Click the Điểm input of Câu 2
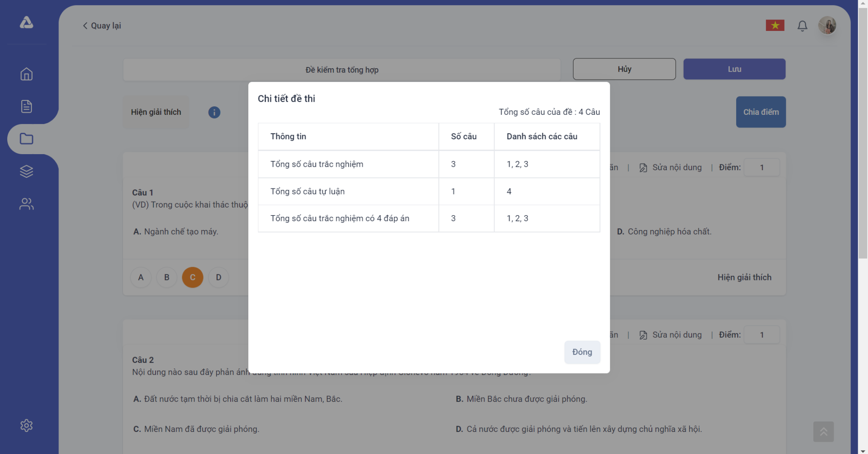The height and width of the screenshot is (454, 868). point(761,335)
